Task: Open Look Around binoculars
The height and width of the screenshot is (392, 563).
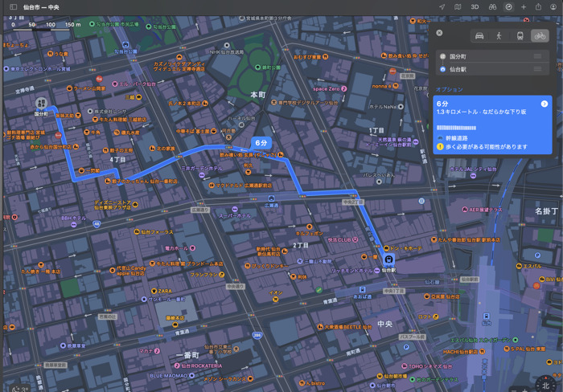Action: click(x=492, y=6)
